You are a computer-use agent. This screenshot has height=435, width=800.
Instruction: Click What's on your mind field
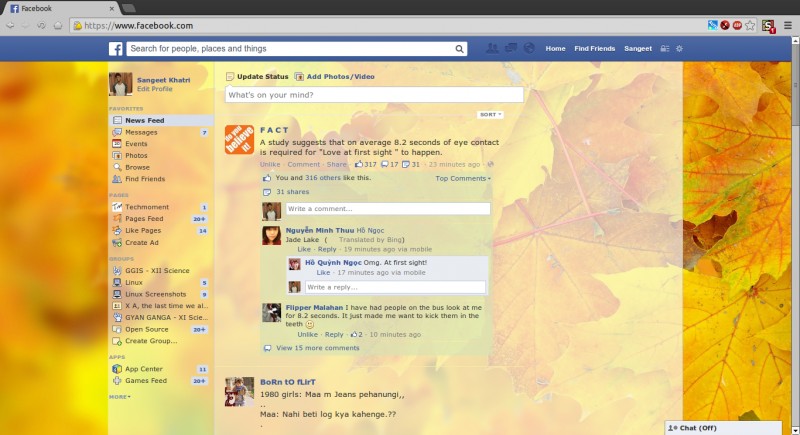374,95
